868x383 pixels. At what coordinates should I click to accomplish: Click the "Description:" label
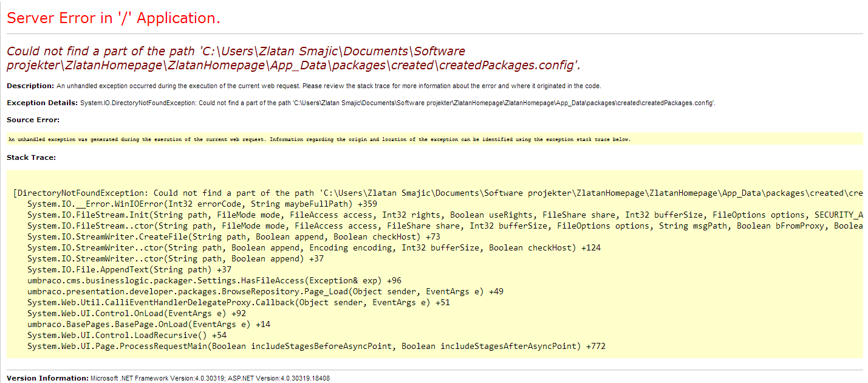30,86
